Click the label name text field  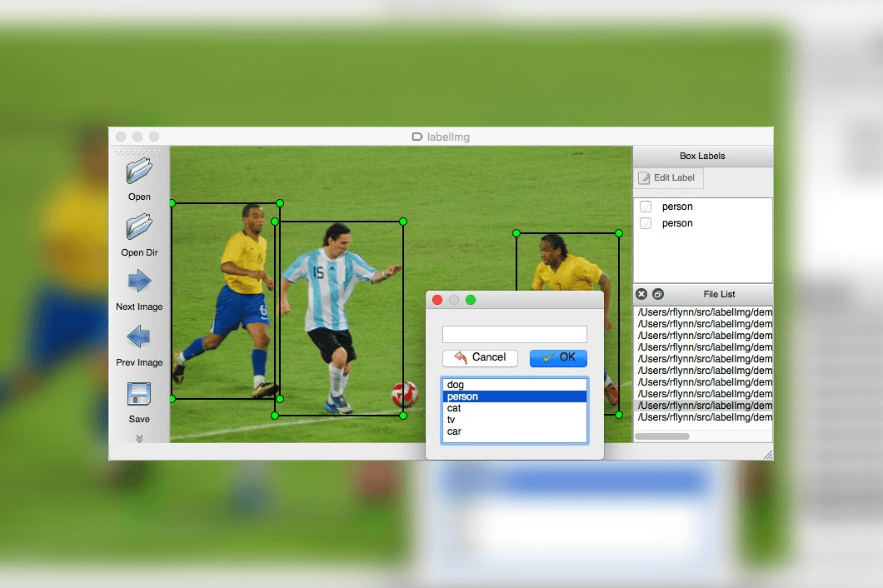point(515,334)
